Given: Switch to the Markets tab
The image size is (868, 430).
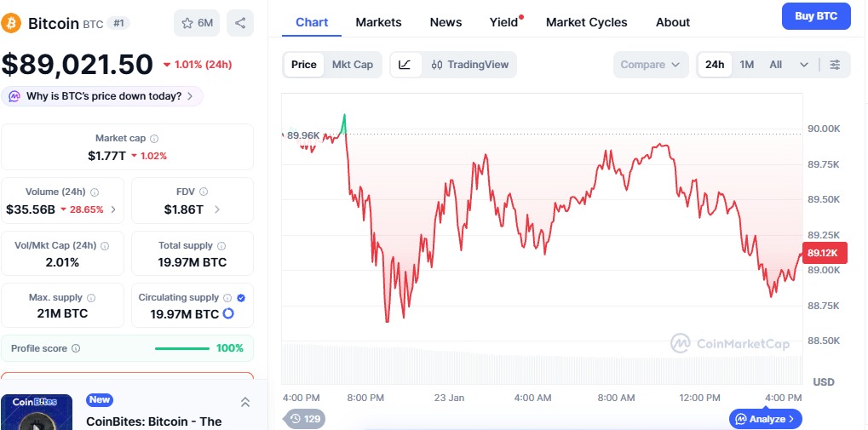Looking at the screenshot, I should [378, 22].
